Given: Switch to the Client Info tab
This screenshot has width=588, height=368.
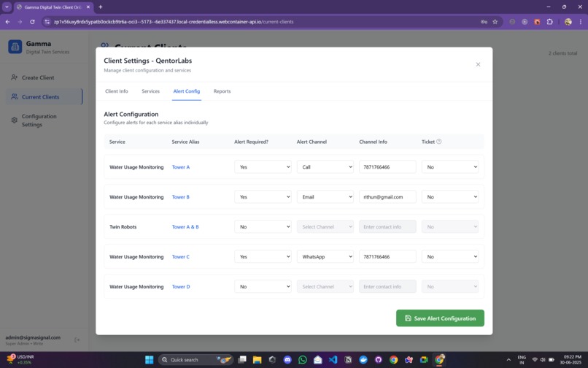Looking at the screenshot, I should (117, 91).
